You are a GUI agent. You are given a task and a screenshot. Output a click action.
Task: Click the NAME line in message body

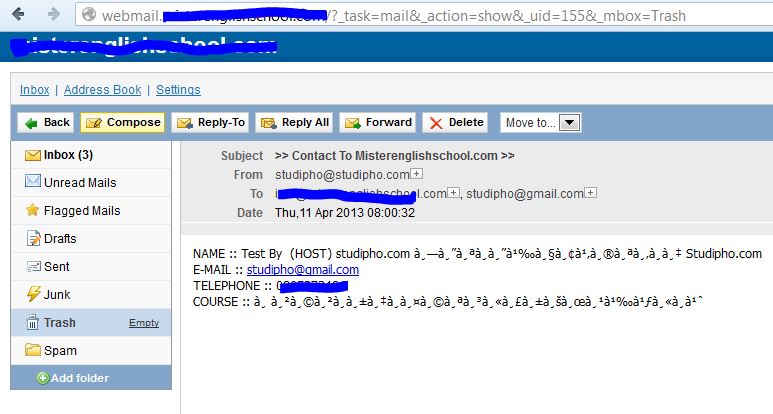477,254
